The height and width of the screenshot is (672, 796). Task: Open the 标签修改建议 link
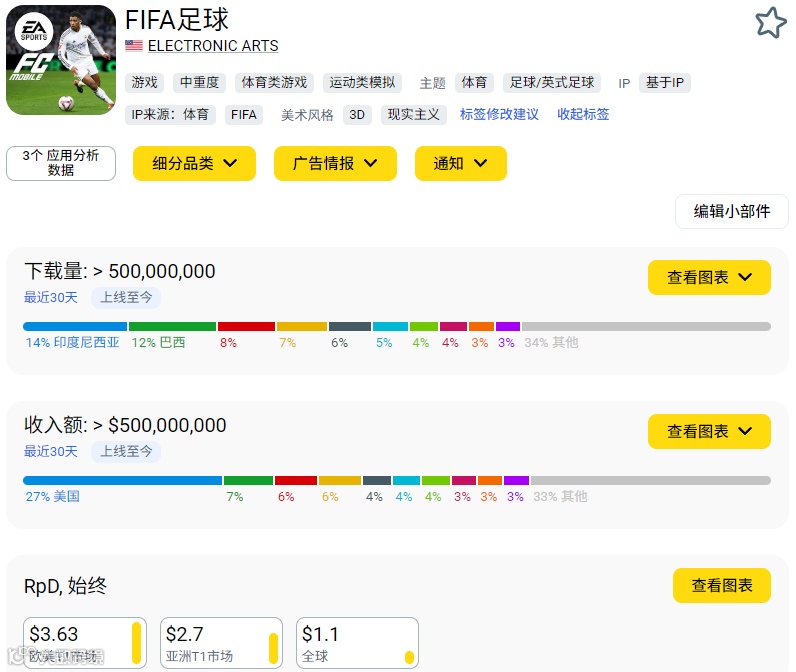[x=499, y=114]
